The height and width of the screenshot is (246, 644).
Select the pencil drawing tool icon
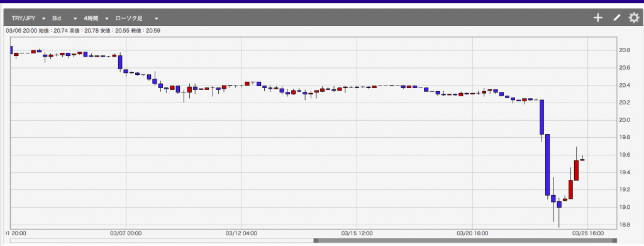pos(616,18)
